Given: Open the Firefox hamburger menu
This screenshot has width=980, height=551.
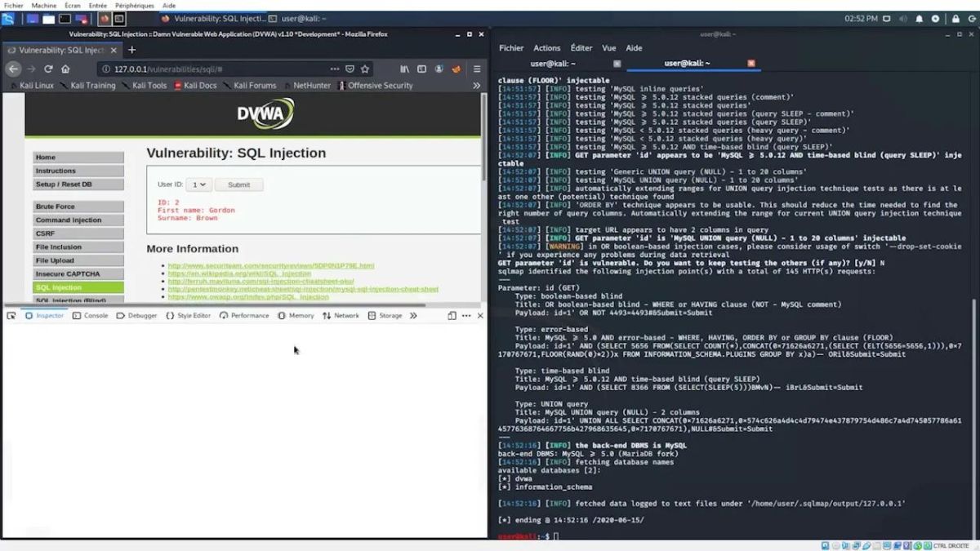Looking at the screenshot, I should click(477, 69).
